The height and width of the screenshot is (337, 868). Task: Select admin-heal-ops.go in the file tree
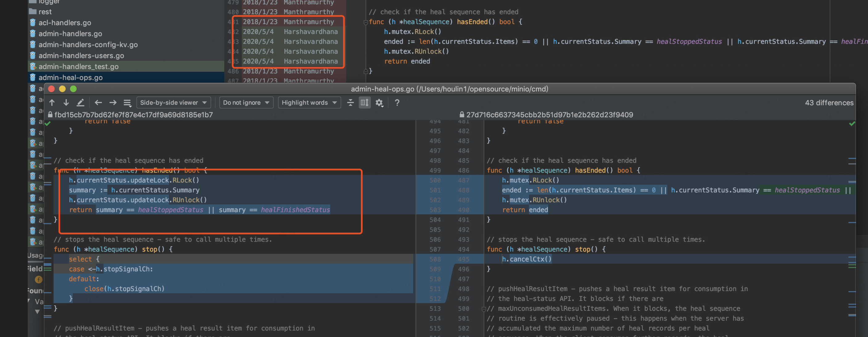[x=70, y=77]
